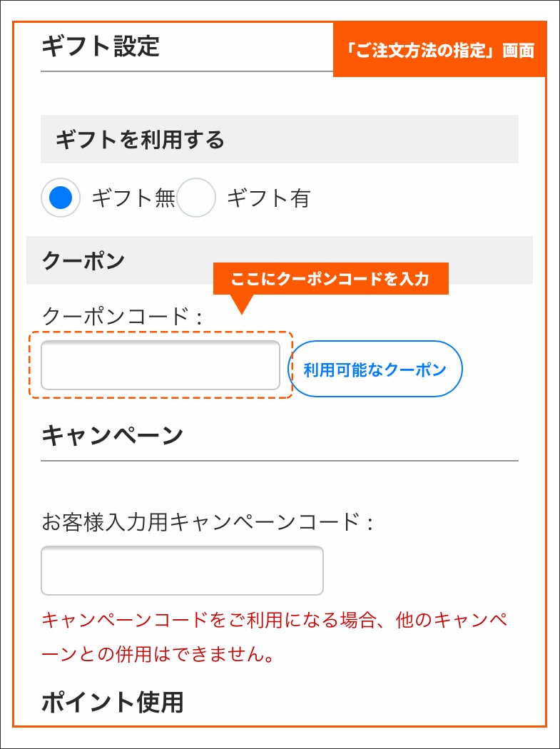
Task: Select the ギフト無 radio button
Action: point(61,198)
